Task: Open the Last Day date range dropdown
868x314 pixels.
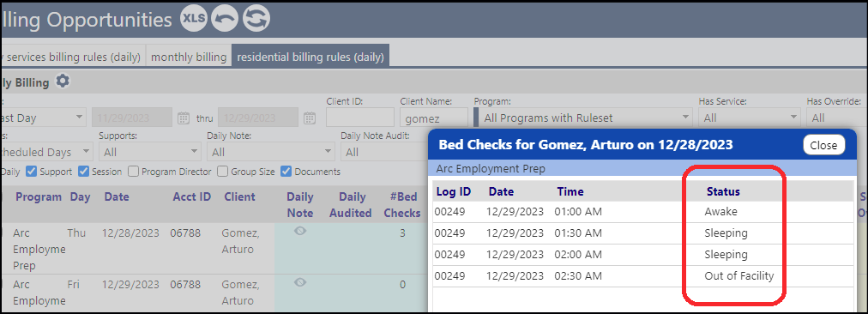Action: 43,118
